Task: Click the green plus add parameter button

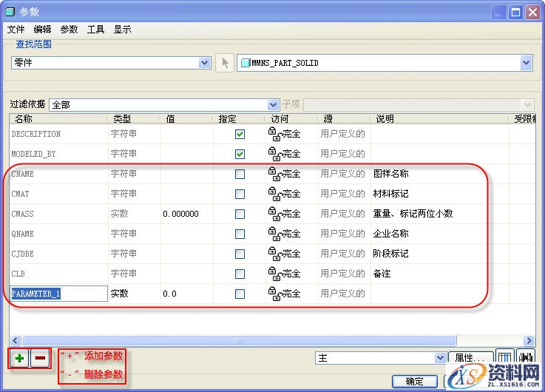Action: [x=19, y=358]
